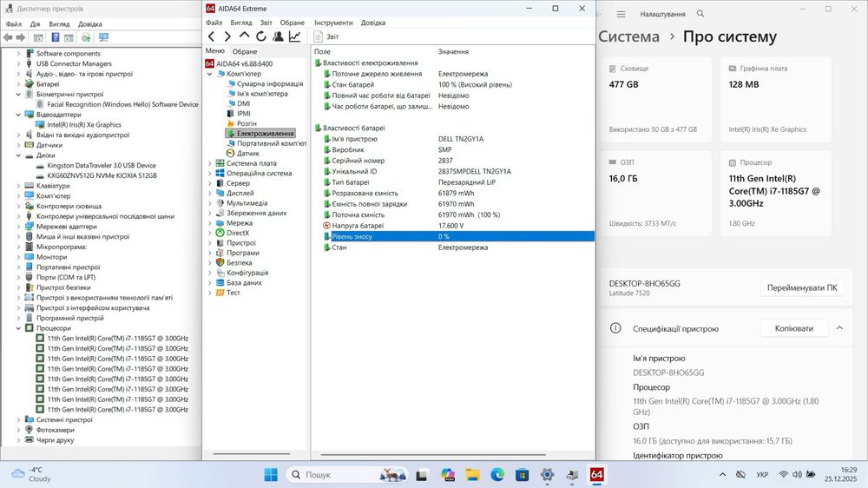868x488 pixels.
Task: Open Microsoft Edge from taskbar
Action: (x=497, y=475)
